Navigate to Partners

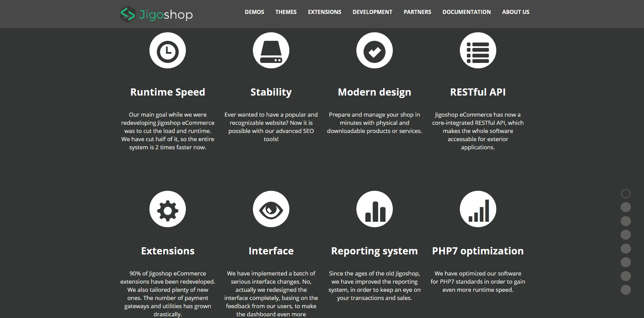point(417,12)
